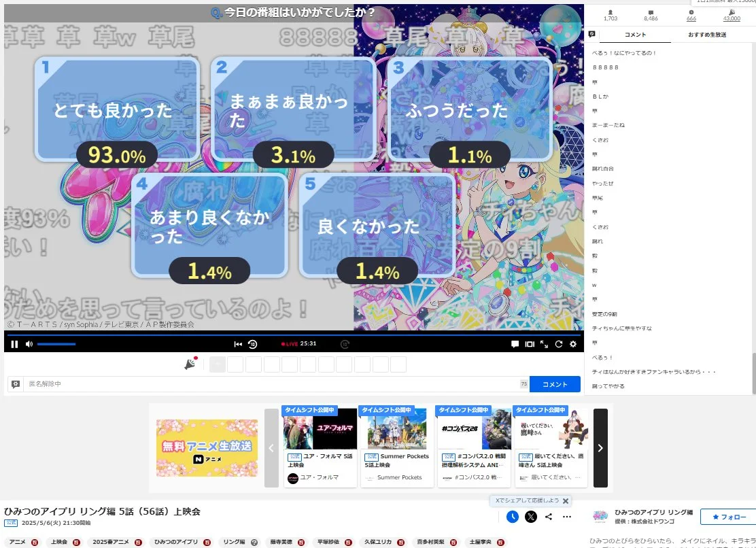Open the リング編 tag
Image resolution: width=756 pixels, height=548 pixels.
pyautogui.click(x=234, y=542)
